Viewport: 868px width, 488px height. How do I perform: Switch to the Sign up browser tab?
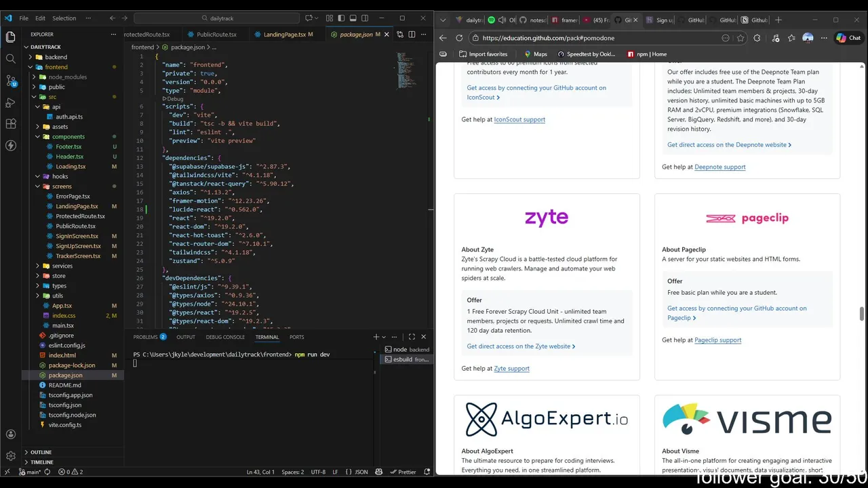[x=659, y=20]
